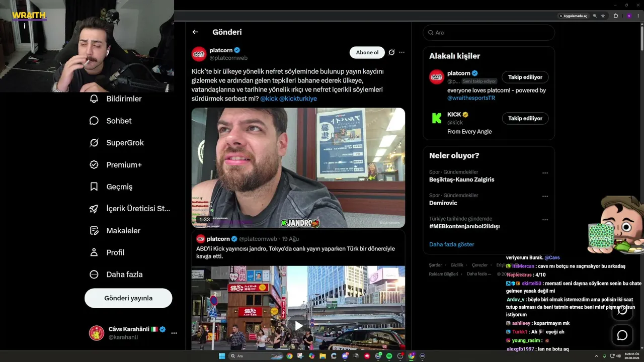Open Sohbet chat in the sidebar
Screen dimensions: 644x362
coord(112,121)
